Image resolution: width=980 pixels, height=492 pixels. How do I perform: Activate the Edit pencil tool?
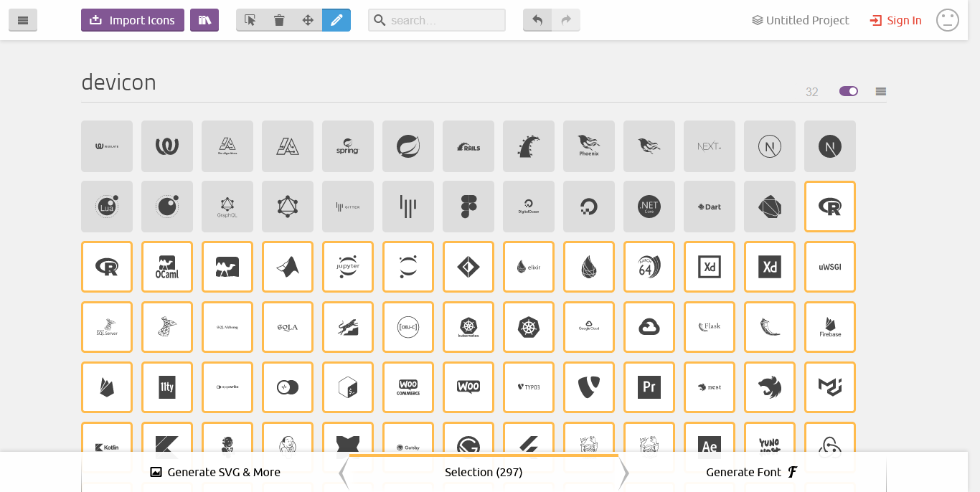[x=336, y=20]
